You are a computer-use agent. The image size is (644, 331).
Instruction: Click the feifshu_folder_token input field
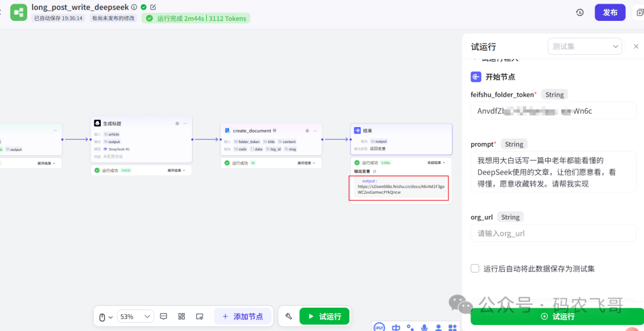tap(553, 111)
